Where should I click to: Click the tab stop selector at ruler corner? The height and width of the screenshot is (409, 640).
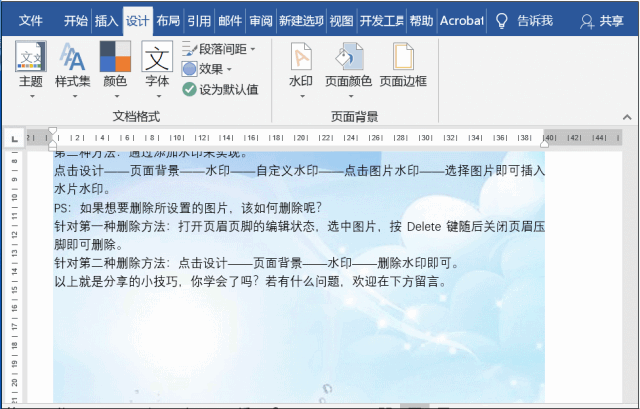[x=13, y=138]
